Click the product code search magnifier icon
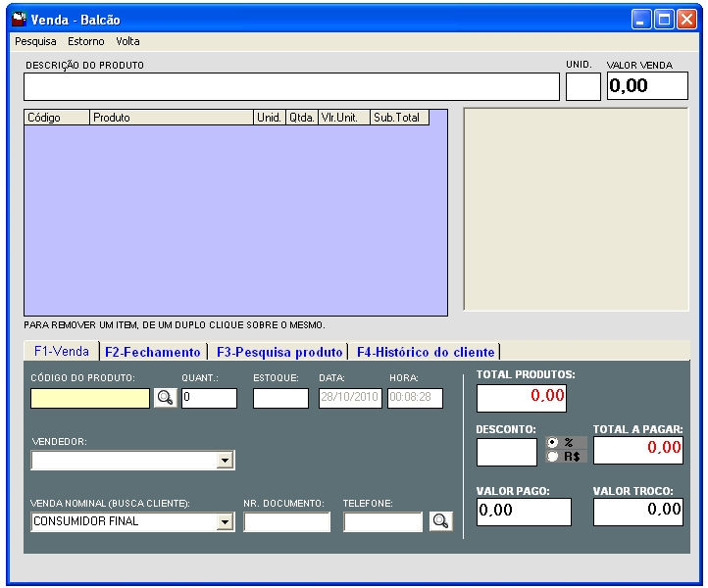The width and height of the screenshot is (708, 588). tap(166, 398)
